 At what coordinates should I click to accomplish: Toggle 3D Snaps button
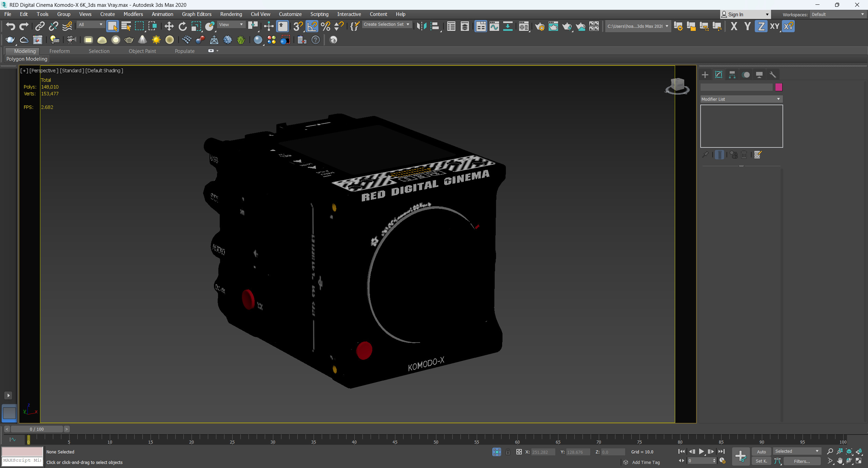(298, 26)
